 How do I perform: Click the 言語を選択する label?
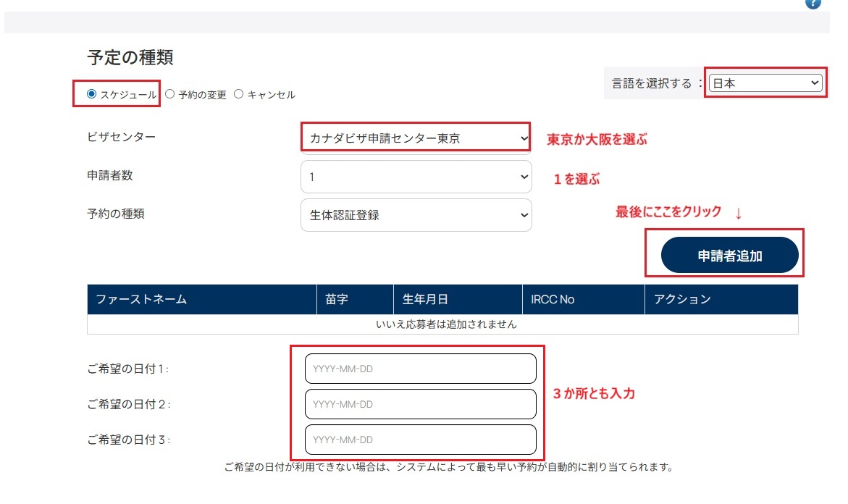[652, 83]
